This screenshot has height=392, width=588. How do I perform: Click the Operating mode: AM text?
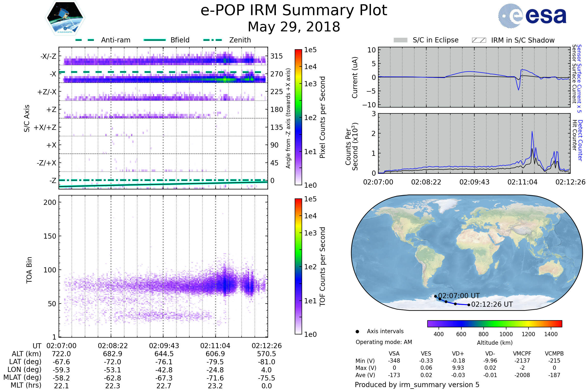click(x=384, y=342)
